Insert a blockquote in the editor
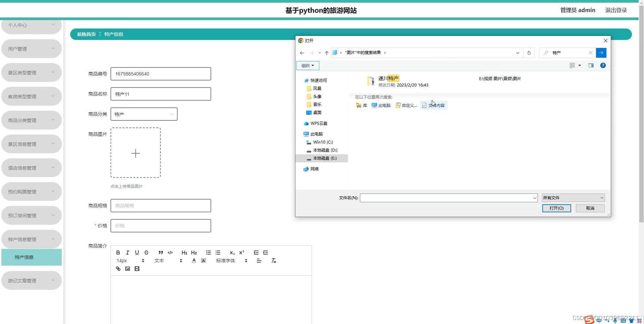 coord(161,253)
